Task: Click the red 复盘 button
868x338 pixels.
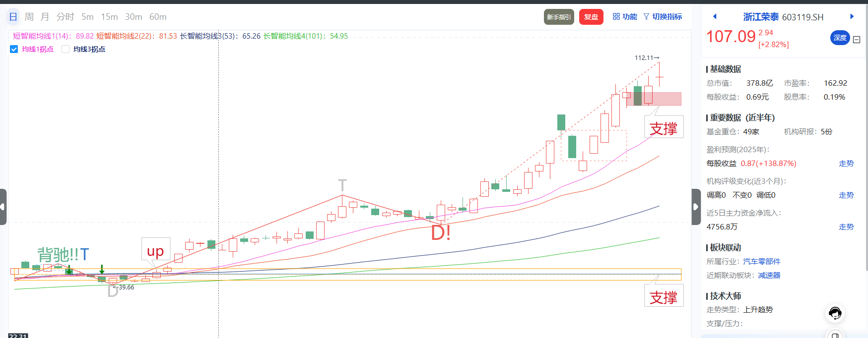Action: (x=591, y=17)
